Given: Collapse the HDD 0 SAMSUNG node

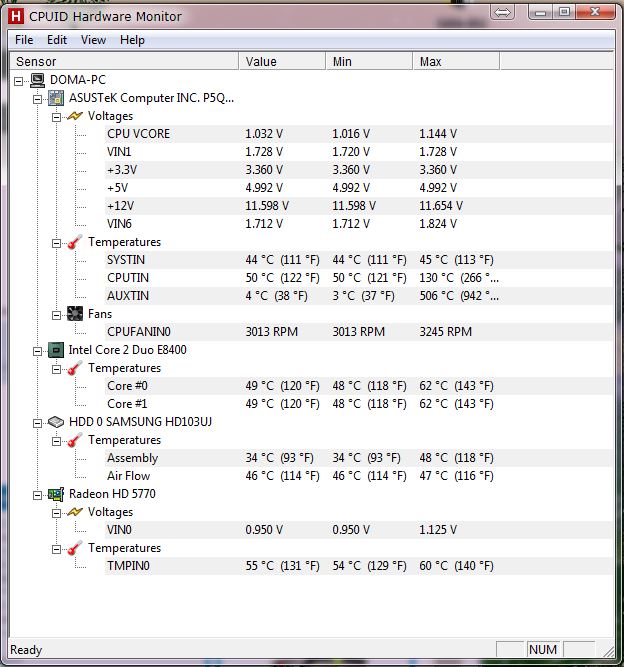Looking at the screenshot, I should coord(37,423).
